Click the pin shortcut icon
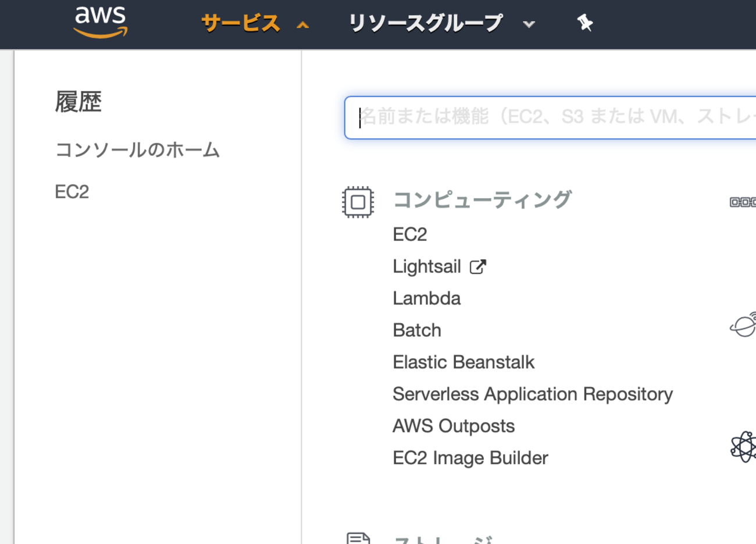Screen dimensions: 756x544 [584, 23]
